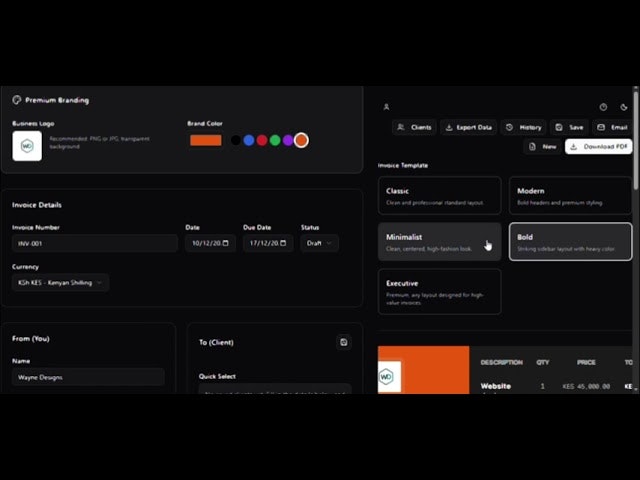Click the Due Date input field

[268, 243]
